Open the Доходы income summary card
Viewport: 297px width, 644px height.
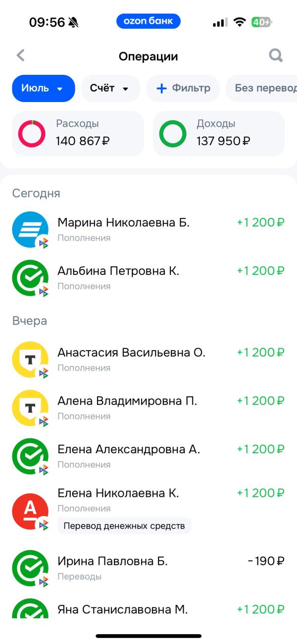point(219,134)
